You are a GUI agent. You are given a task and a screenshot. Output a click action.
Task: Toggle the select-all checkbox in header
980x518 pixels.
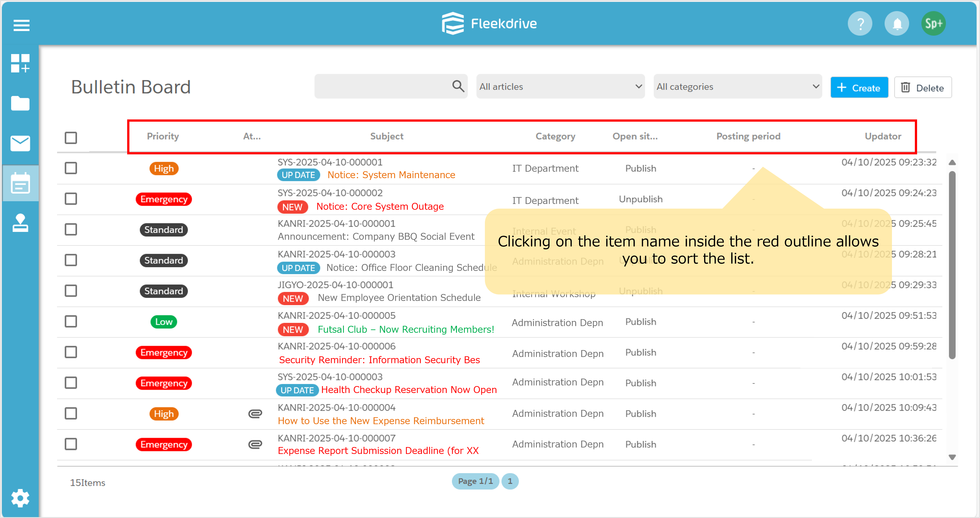(71, 137)
